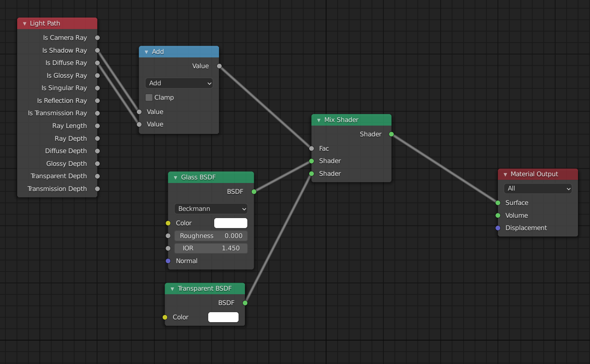
Task: Click the Glass BSDF Color input socket
Action: [168, 223]
